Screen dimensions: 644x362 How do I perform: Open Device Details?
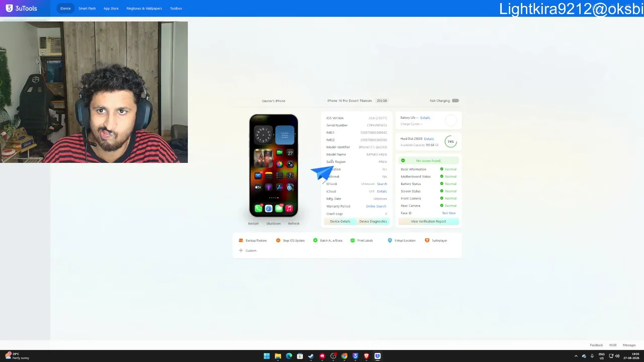point(340,221)
